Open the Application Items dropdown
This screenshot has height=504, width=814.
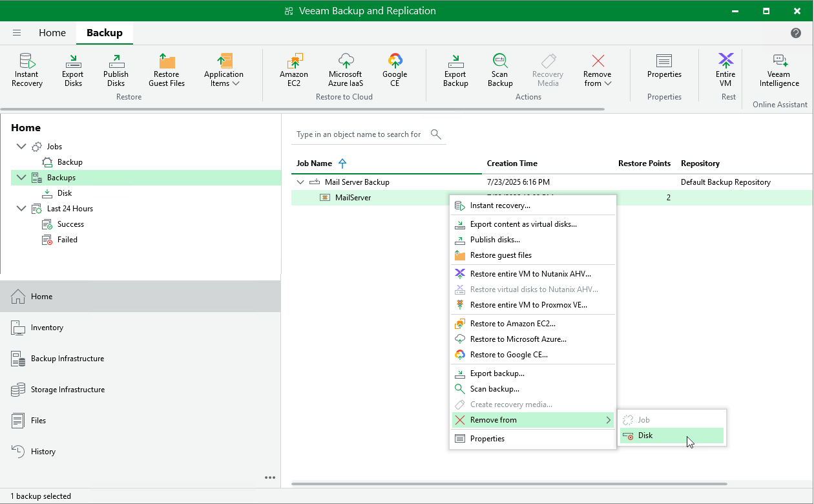click(224, 71)
